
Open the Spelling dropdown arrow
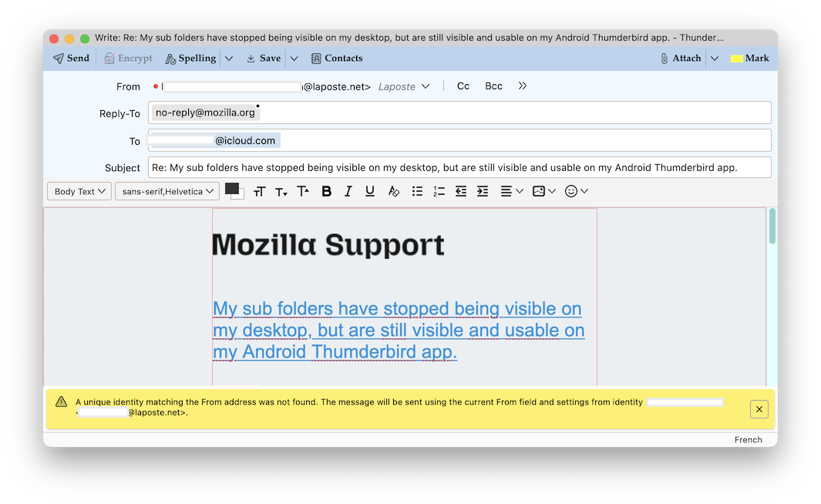coord(229,59)
